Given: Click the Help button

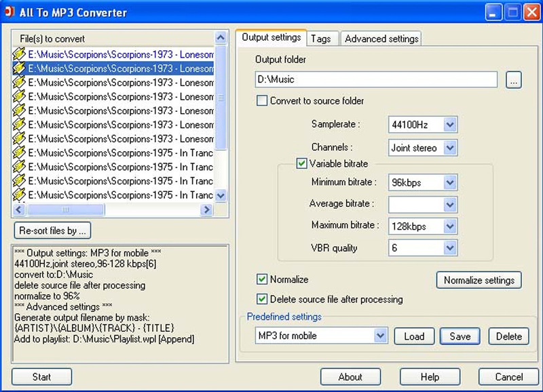Looking at the screenshot, I should (x=430, y=376).
